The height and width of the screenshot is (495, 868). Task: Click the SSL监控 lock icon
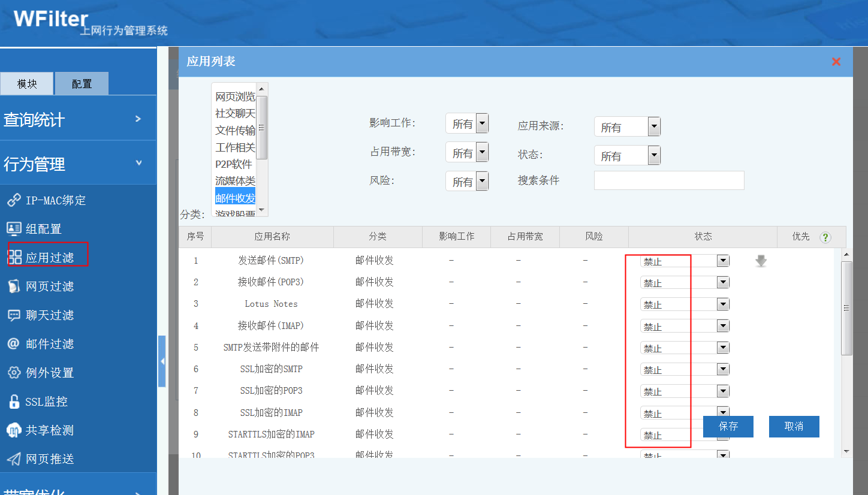click(x=14, y=402)
